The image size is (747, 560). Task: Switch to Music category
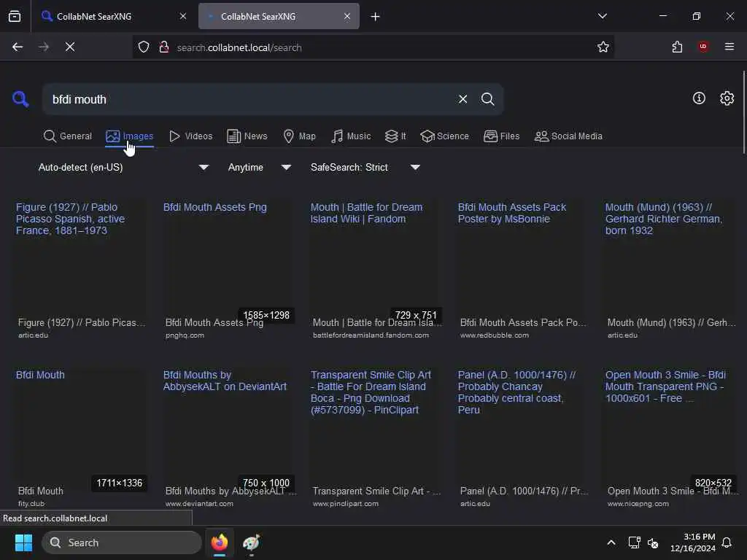pyautogui.click(x=351, y=136)
